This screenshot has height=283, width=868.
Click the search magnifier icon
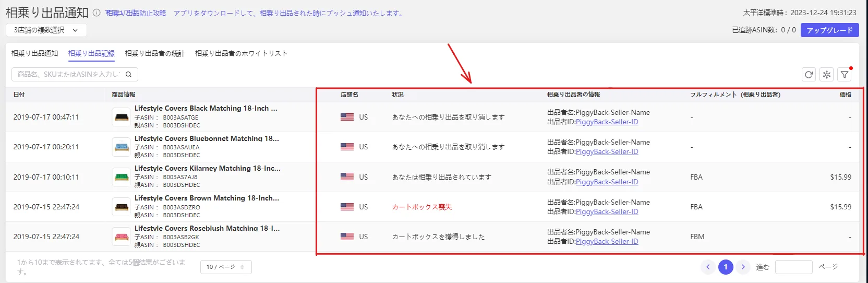click(x=128, y=75)
